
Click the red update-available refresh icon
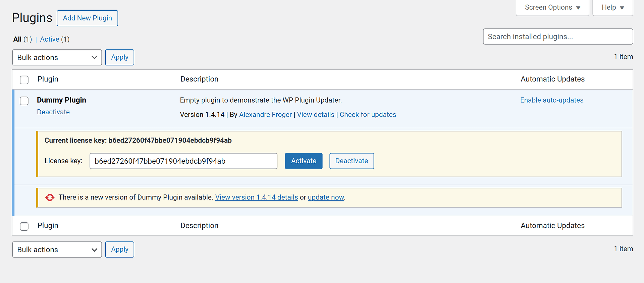50,197
